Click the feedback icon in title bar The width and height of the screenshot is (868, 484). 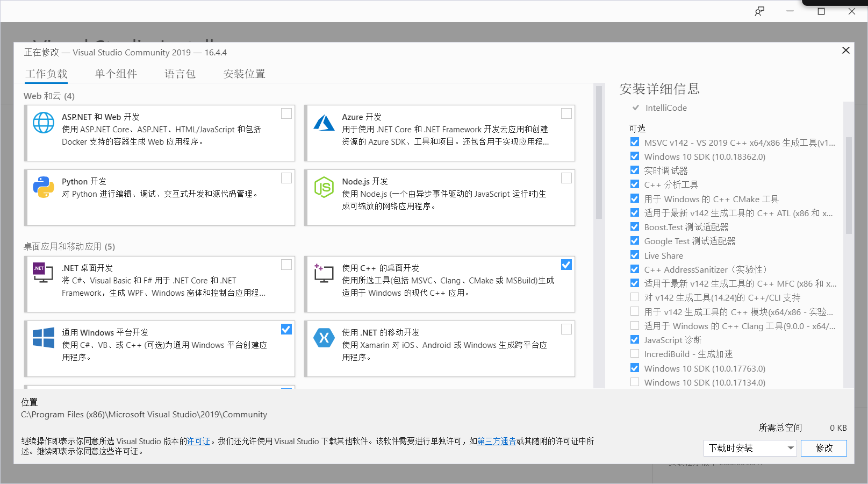pos(759,11)
